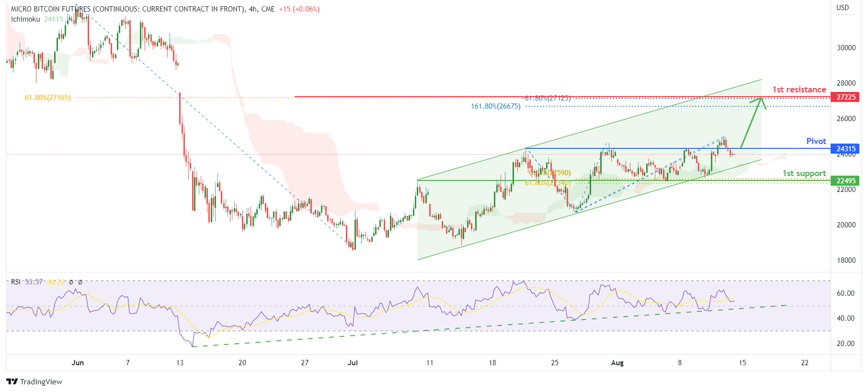Screen dimensions: 868x392
Task: Click the blue 24315 pivot price tag
Action: pyautogui.click(x=845, y=149)
